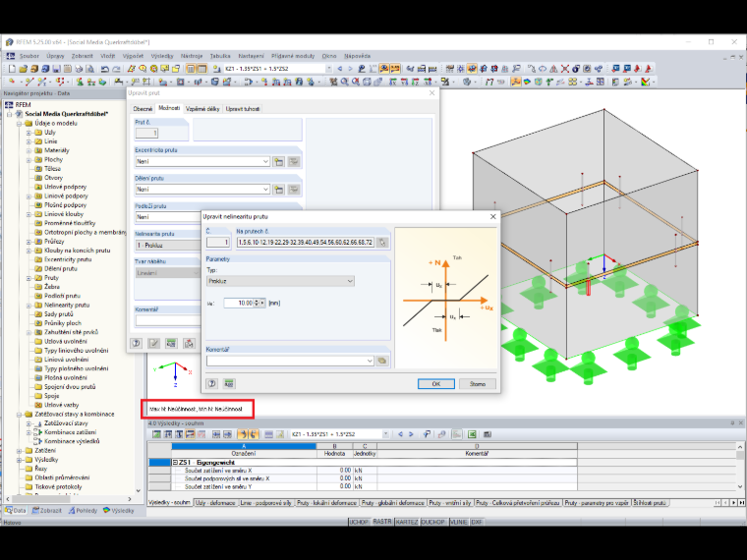The width and height of the screenshot is (747, 560).
Task: Click the new line tool in second toolbar
Action: click(29, 82)
